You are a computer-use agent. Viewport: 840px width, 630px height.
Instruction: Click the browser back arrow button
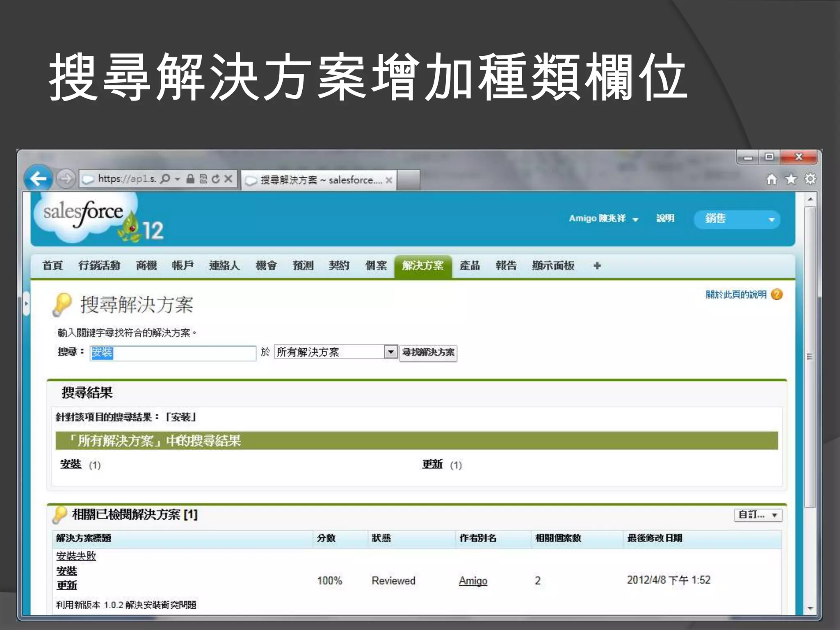tap(39, 179)
